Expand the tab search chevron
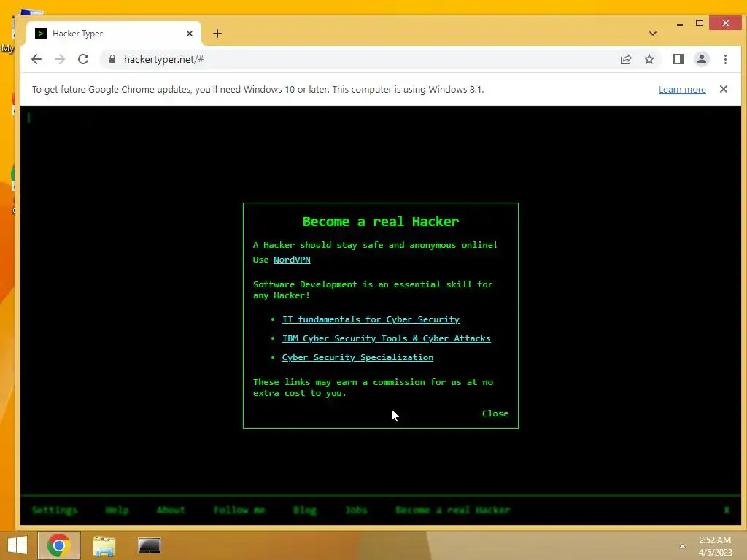 pyautogui.click(x=653, y=34)
